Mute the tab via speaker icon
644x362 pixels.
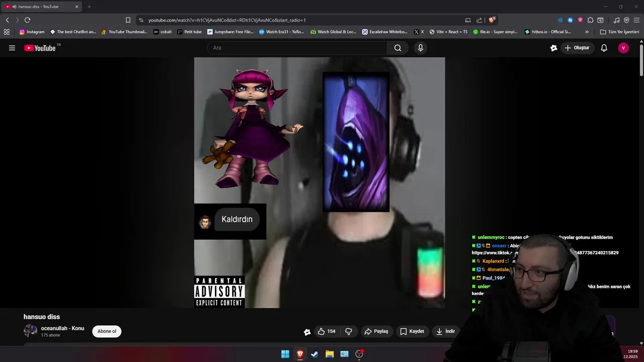click(14, 7)
